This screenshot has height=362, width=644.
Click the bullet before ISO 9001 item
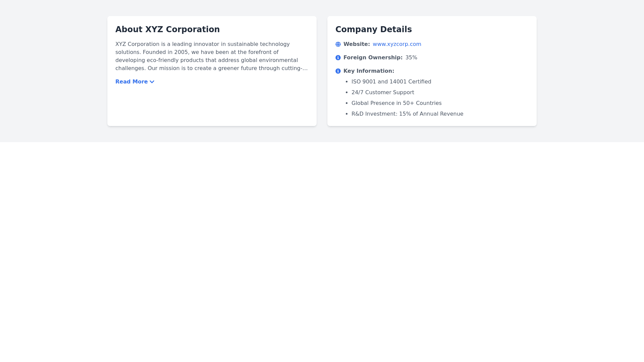coord(347,82)
